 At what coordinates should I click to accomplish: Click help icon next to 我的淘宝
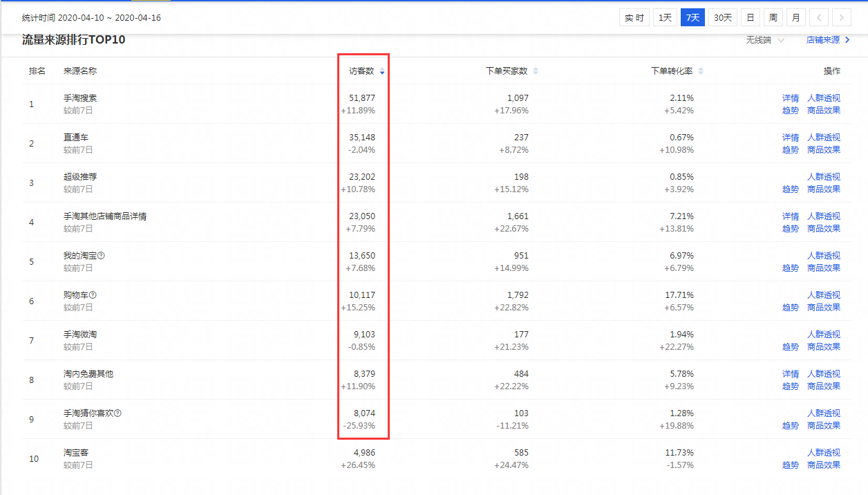tap(101, 256)
